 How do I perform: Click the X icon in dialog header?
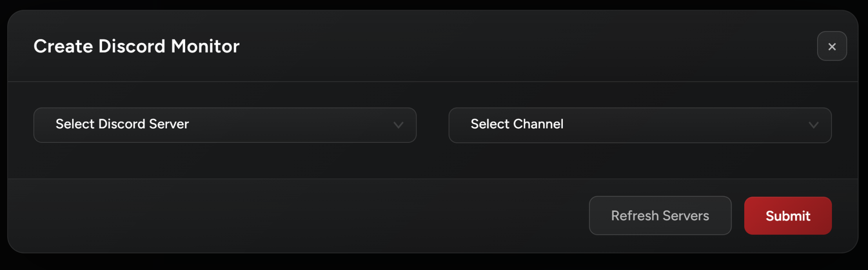click(x=832, y=46)
